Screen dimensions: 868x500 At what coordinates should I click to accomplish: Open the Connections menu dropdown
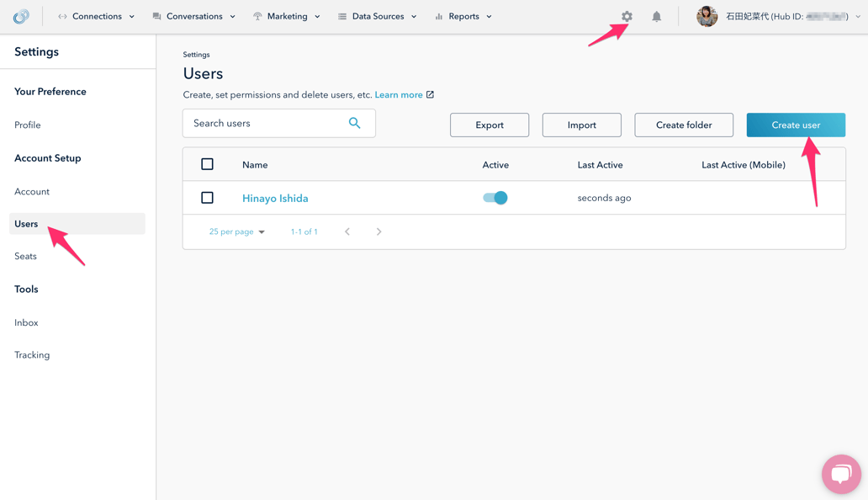(96, 17)
